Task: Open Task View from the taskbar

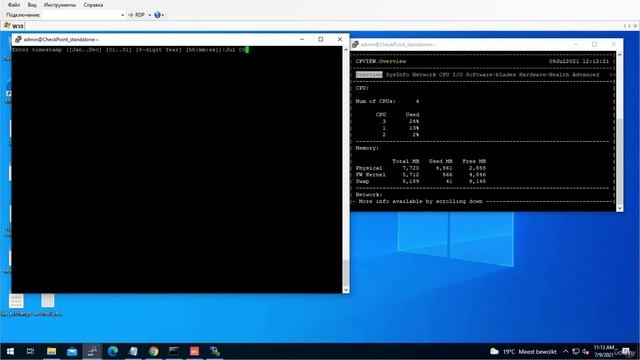Action: pos(30,351)
